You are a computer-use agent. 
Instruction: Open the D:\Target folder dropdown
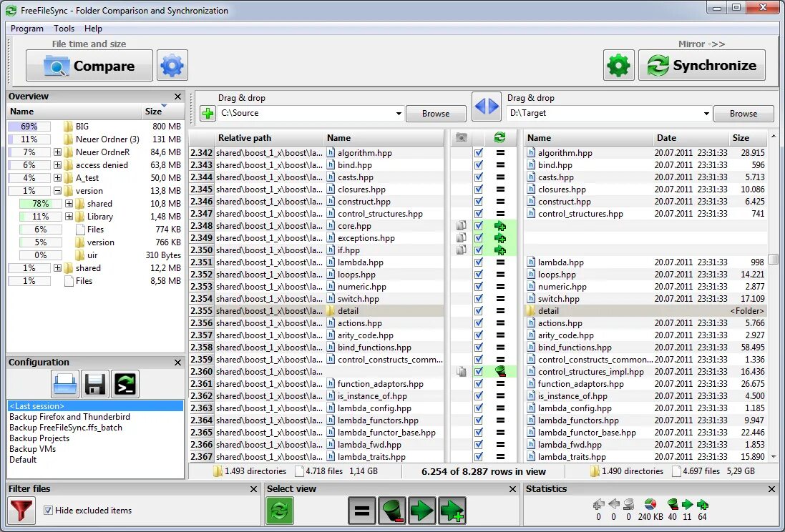click(706, 114)
